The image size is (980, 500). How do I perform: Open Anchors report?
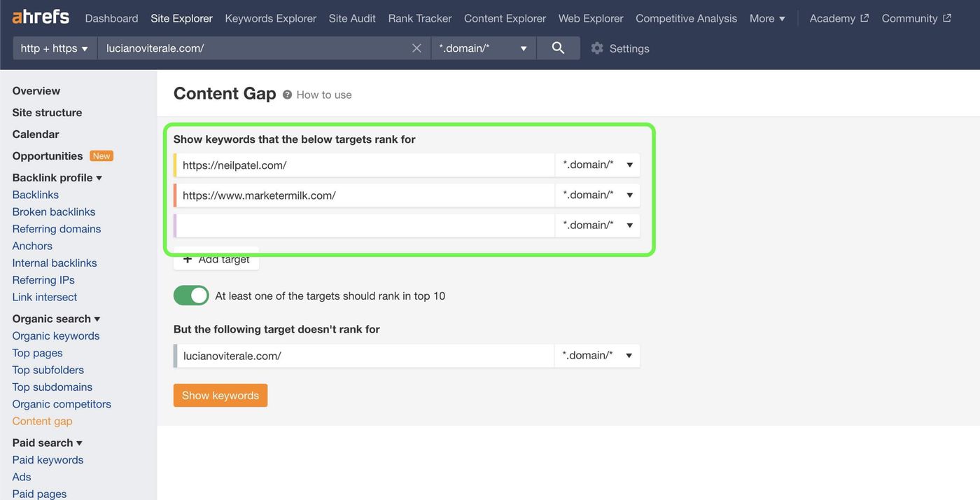pos(32,246)
